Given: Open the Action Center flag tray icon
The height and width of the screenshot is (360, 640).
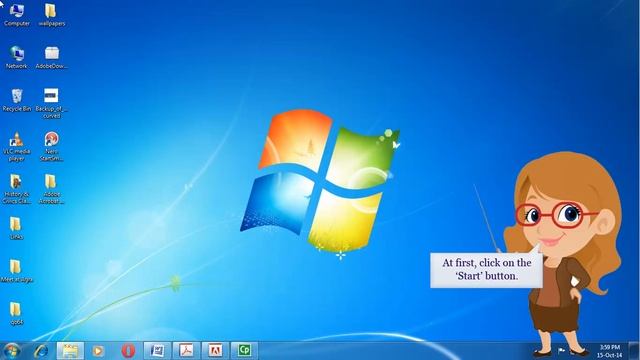Looking at the screenshot, I should [x=561, y=351].
